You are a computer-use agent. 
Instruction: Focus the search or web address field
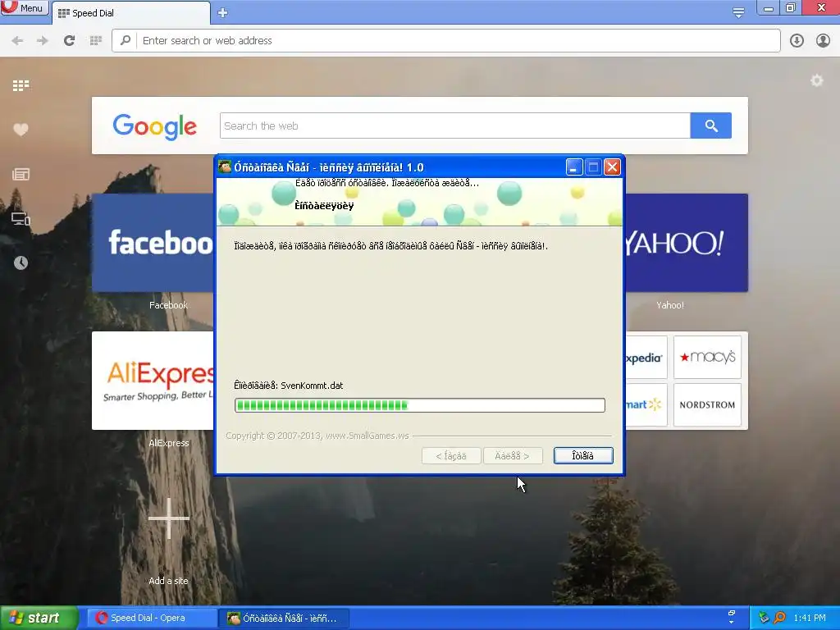(445, 41)
